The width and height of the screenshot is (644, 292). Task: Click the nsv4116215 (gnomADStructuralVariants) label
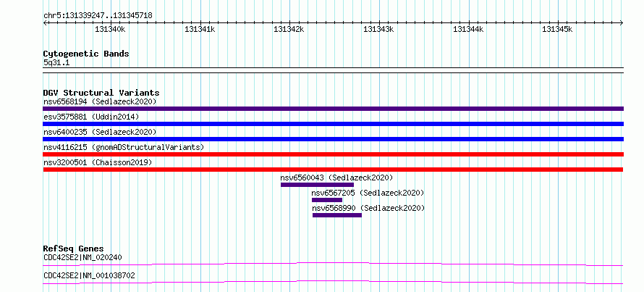coord(124,147)
